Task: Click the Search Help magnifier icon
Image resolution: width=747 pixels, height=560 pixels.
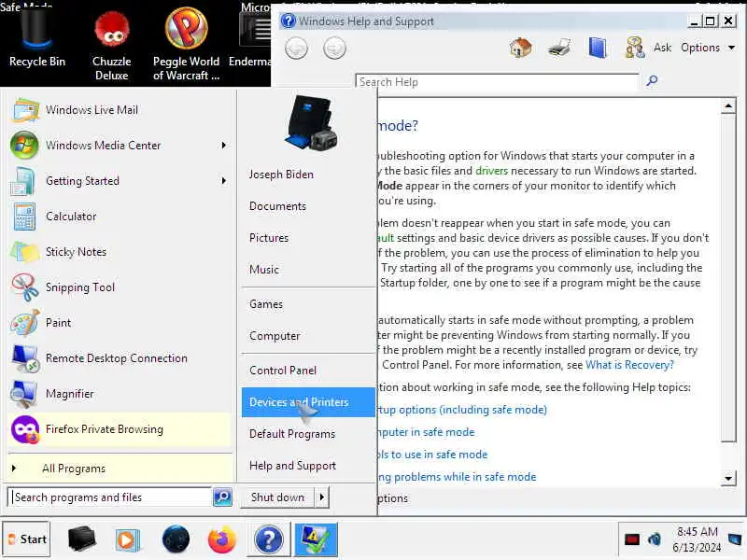Action: 652,81
